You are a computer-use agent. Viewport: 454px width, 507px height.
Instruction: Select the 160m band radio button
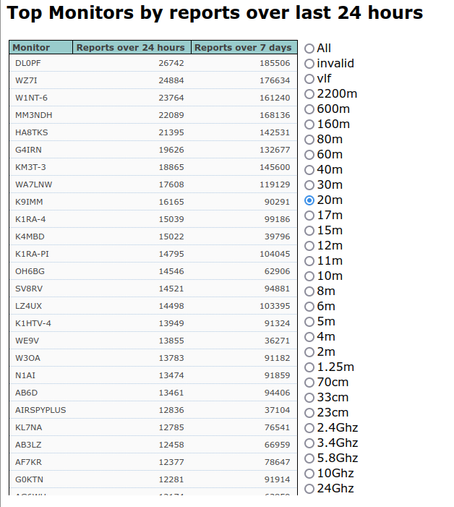(x=309, y=124)
